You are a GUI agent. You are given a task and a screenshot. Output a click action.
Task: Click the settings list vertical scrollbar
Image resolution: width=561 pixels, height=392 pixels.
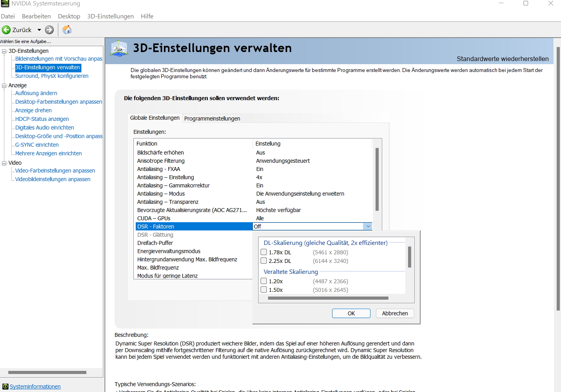377,179
